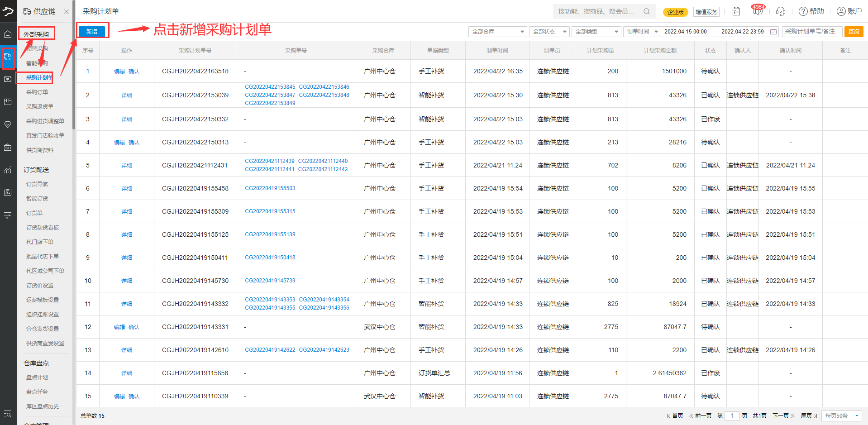This screenshot has width=868, height=425.
Task: Open the 每页50条 page size dropdown
Action: coord(842,415)
